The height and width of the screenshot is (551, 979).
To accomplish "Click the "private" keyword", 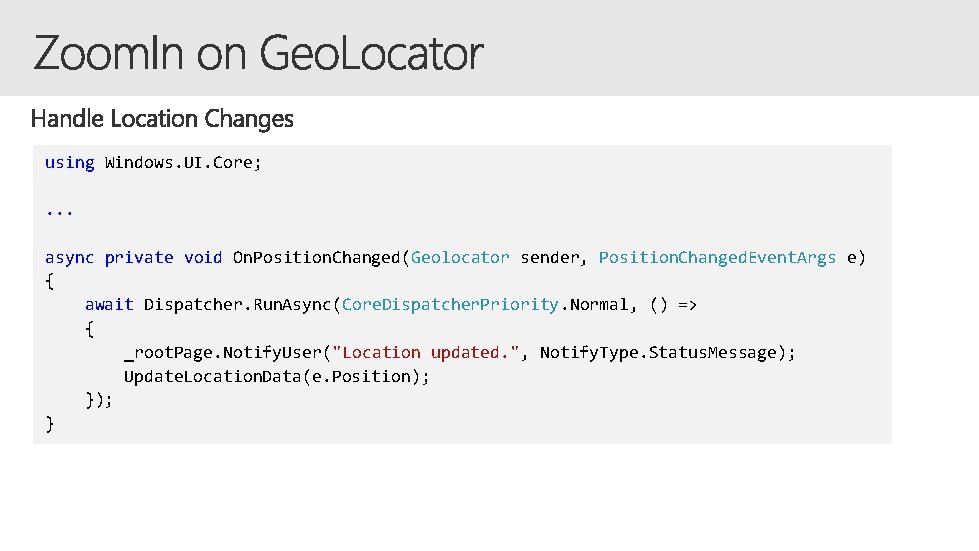I will [x=139, y=257].
